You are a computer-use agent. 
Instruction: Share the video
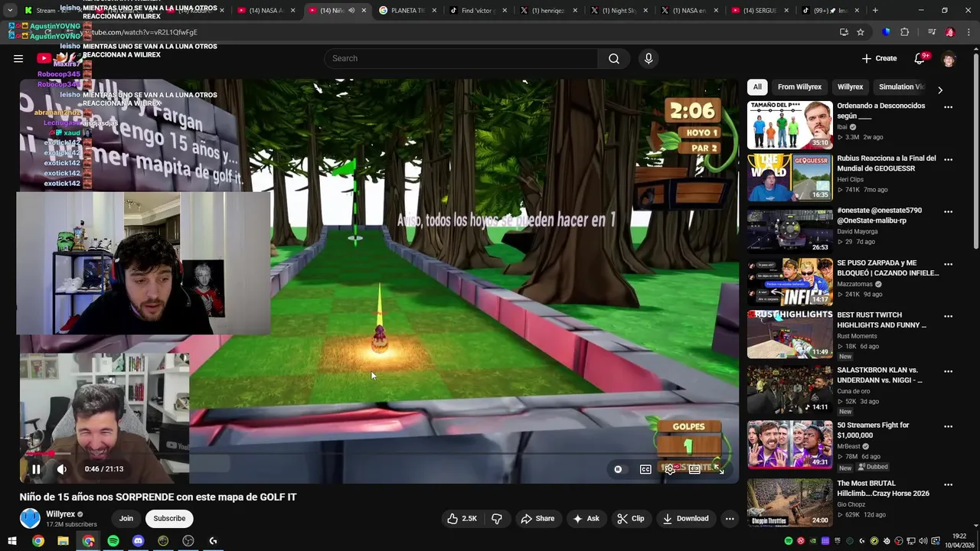[x=537, y=518]
